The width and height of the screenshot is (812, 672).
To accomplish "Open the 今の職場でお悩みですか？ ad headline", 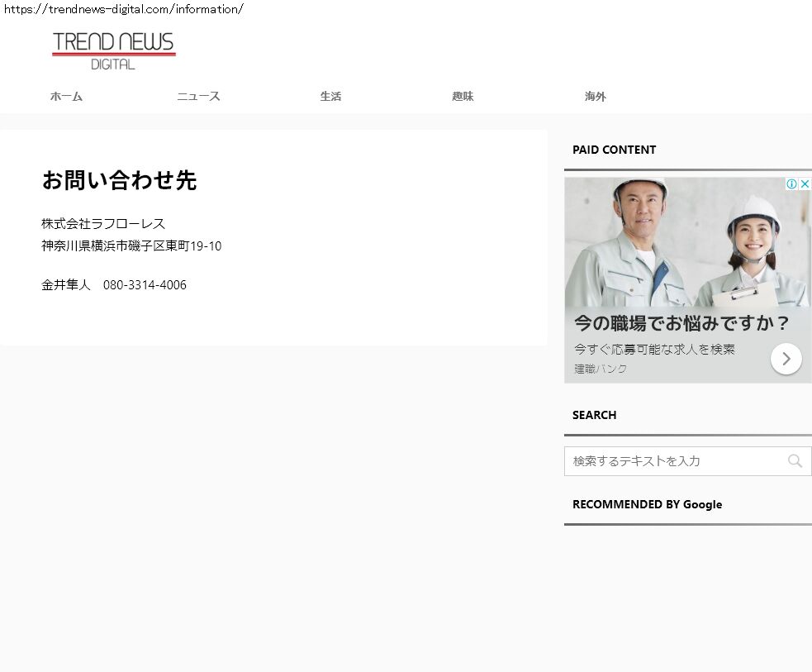I will (681, 323).
